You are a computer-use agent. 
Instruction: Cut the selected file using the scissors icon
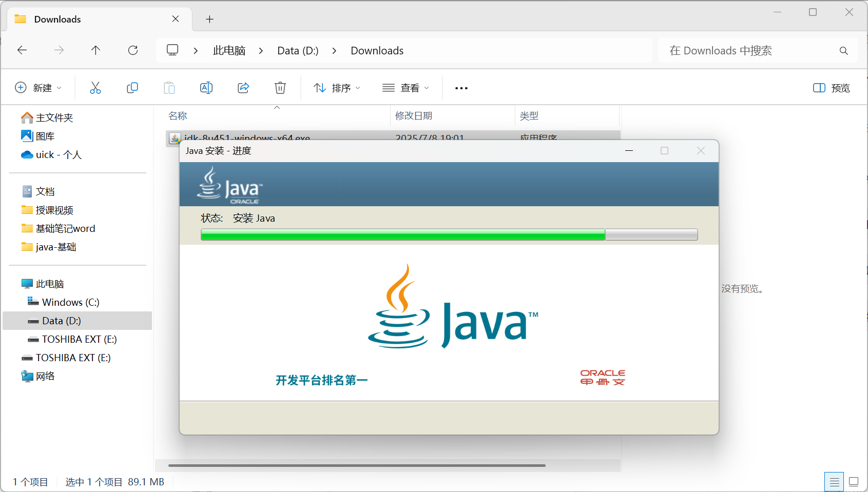pyautogui.click(x=95, y=87)
